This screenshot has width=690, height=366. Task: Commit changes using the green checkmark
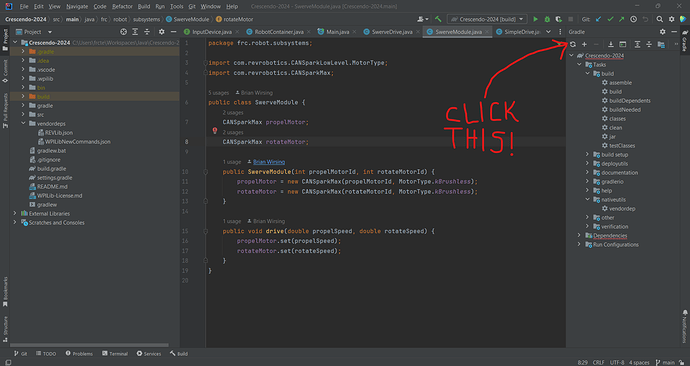coord(610,19)
